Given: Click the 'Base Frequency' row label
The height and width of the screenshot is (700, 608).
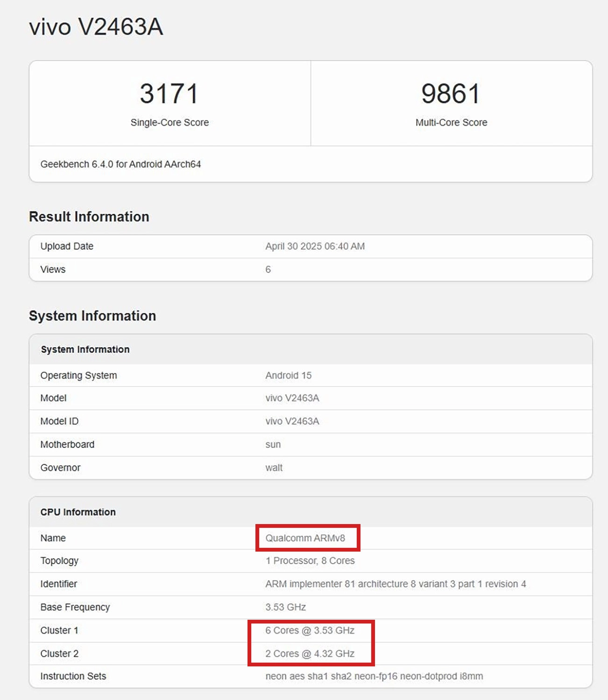Looking at the screenshot, I should point(75,607).
